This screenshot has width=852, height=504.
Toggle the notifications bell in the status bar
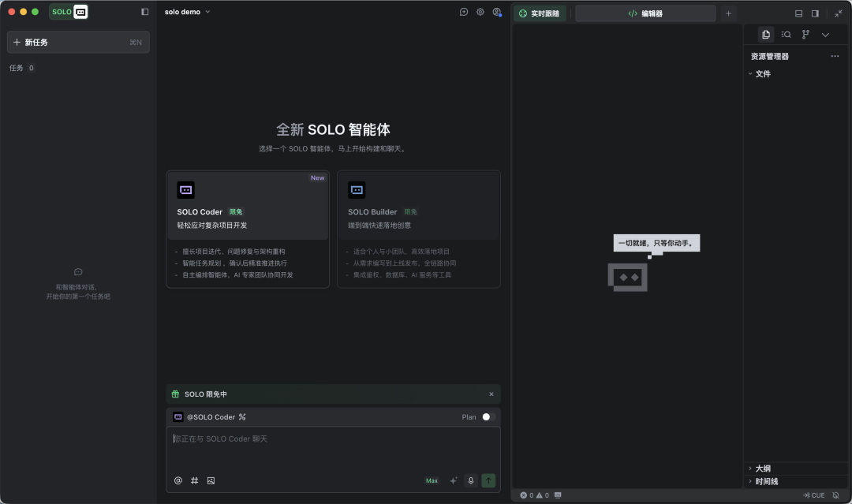[x=836, y=495]
